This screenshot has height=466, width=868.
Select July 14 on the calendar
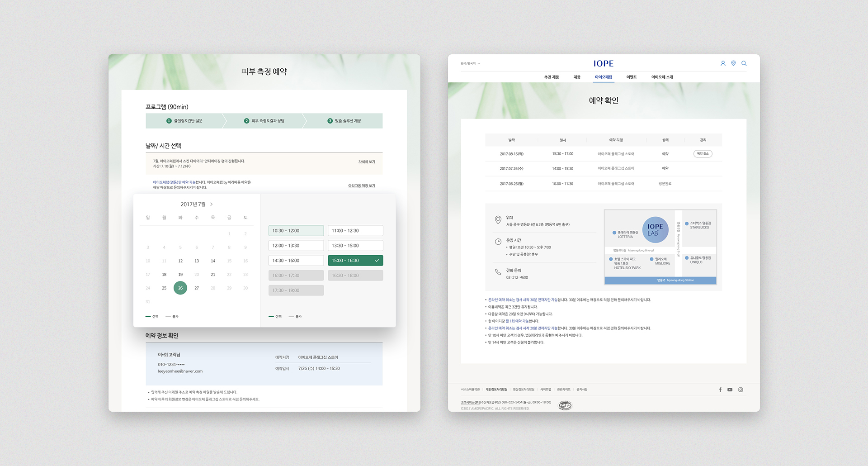click(x=213, y=261)
